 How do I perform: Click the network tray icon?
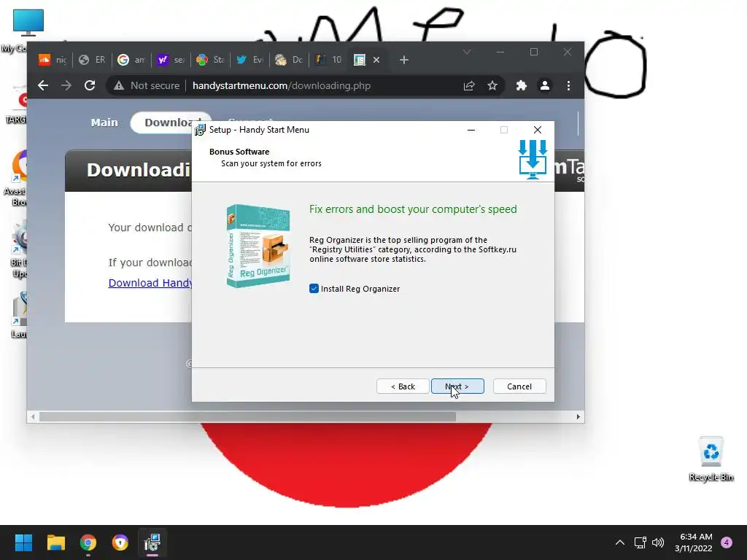[x=640, y=542]
